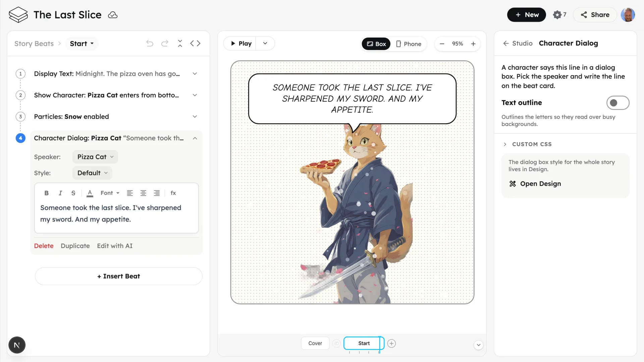This screenshot has height=362, width=644.
Task: Open code view with angle brackets icon
Action: point(195,44)
